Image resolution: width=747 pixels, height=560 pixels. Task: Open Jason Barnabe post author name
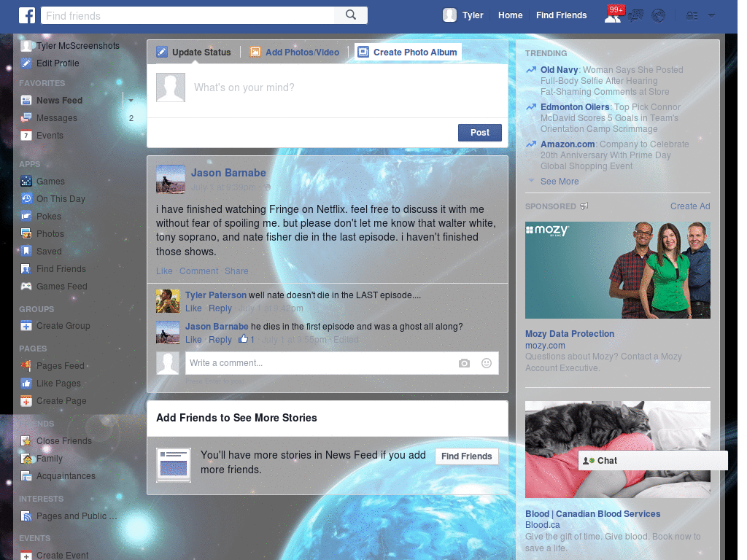(228, 173)
